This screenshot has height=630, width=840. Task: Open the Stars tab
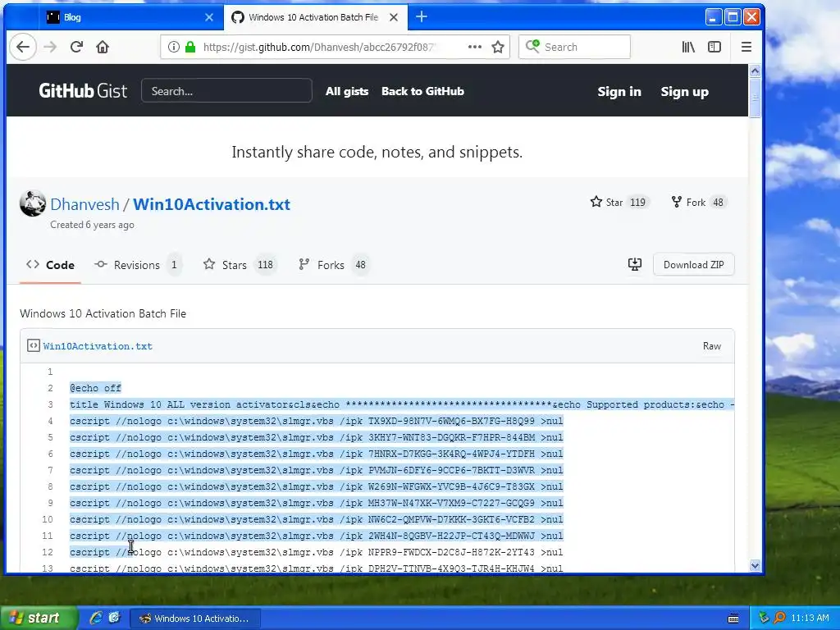(x=240, y=265)
